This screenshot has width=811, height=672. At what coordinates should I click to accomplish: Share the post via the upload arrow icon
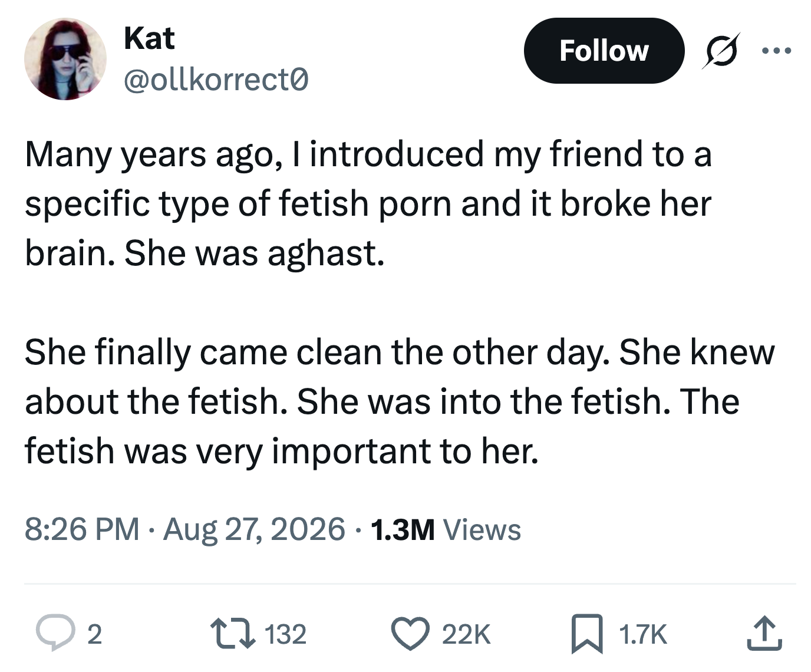point(764,633)
